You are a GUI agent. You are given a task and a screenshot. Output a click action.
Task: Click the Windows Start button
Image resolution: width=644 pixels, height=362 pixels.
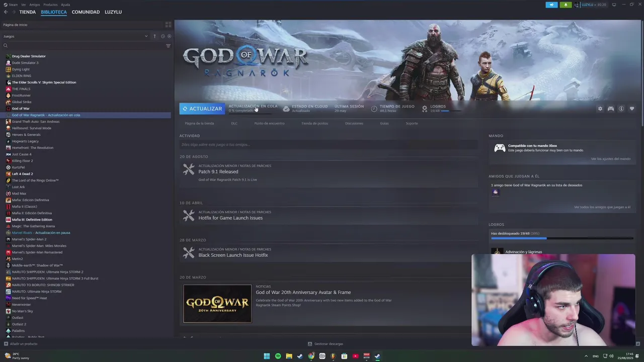point(267,356)
